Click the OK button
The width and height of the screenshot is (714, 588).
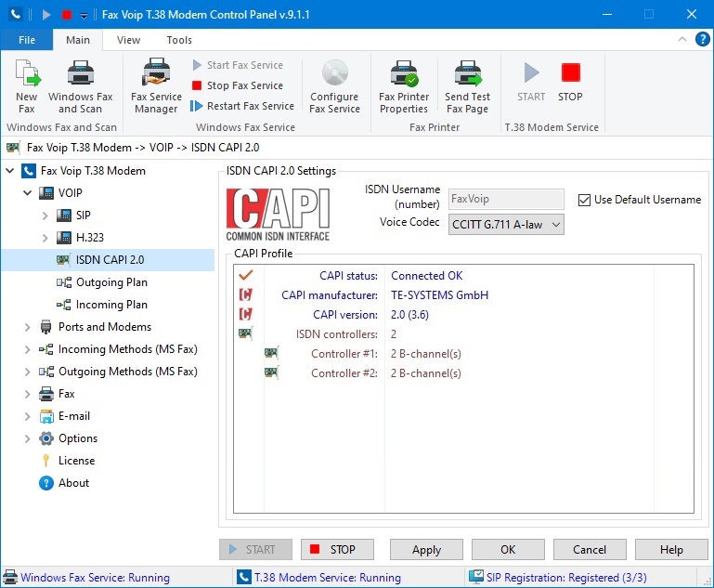coord(508,550)
